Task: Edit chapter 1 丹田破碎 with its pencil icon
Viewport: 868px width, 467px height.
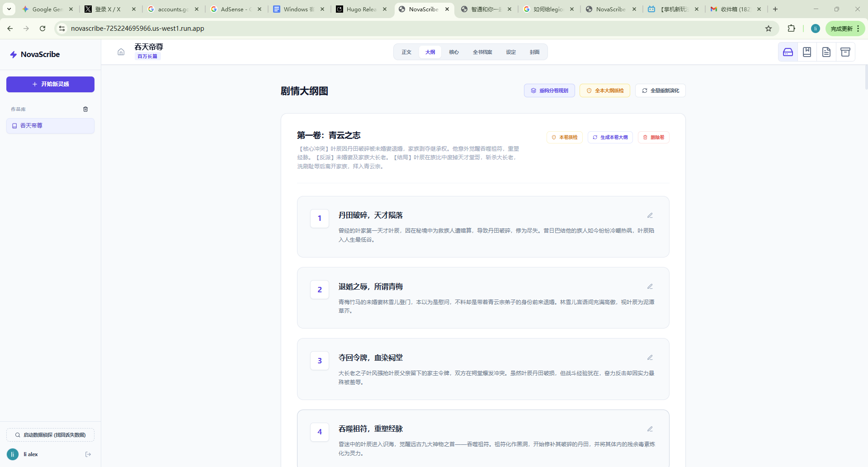Action: 650,215
